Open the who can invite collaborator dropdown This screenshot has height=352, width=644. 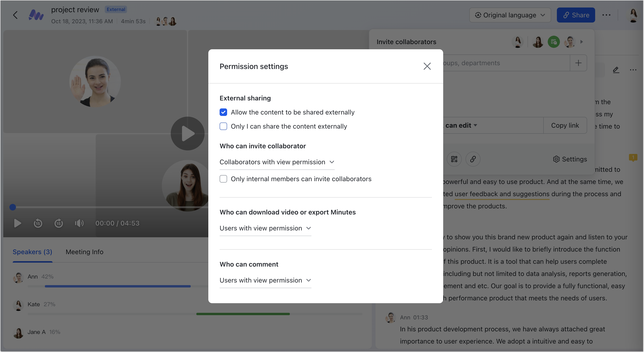pyautogui.click(x=277, y=162)
